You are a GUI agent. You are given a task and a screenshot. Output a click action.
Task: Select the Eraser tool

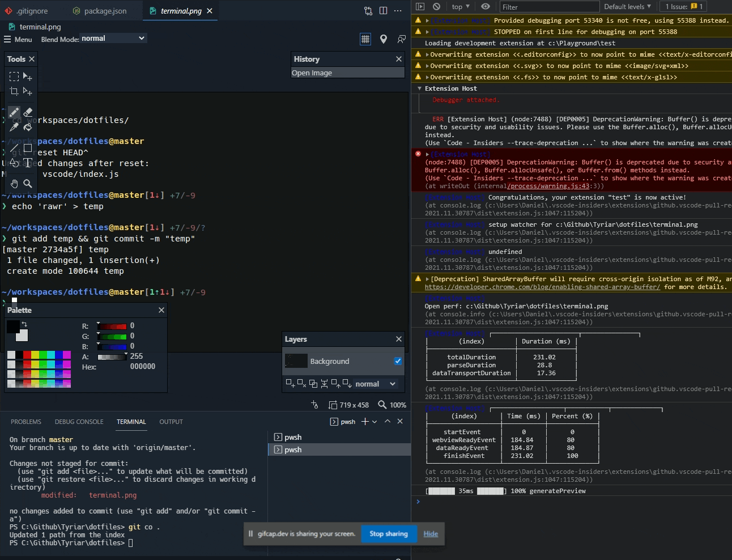point(28,112)
